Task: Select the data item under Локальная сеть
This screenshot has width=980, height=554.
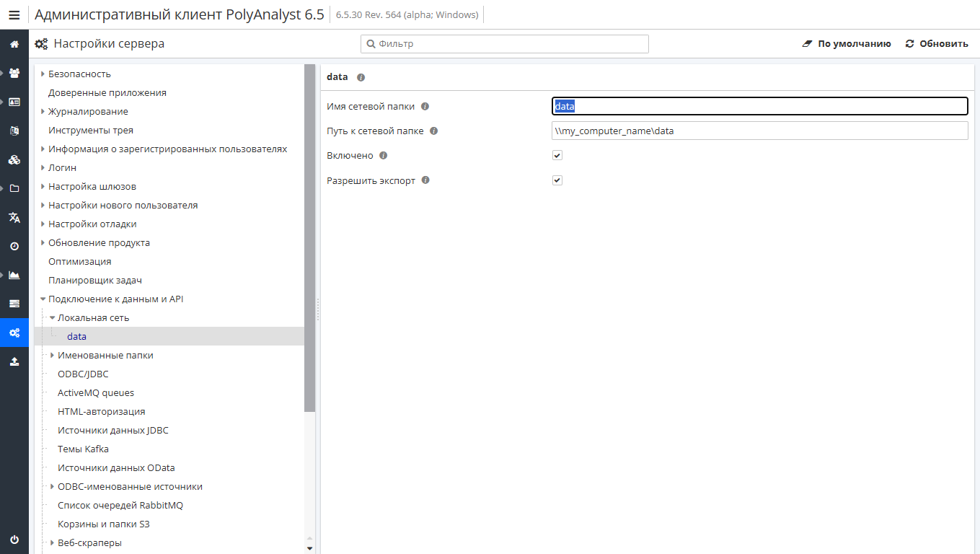Action: click(76, 336)
